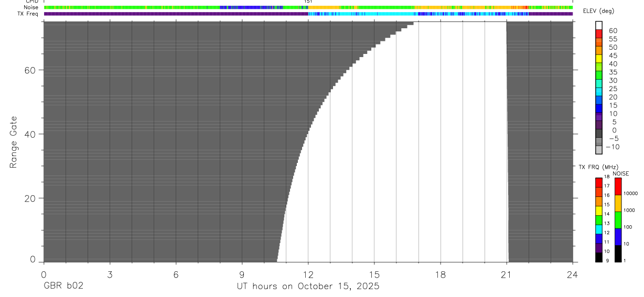644x297 pixels.
Task: Click the x-axis tick label '15'
Action: point(374,274)
